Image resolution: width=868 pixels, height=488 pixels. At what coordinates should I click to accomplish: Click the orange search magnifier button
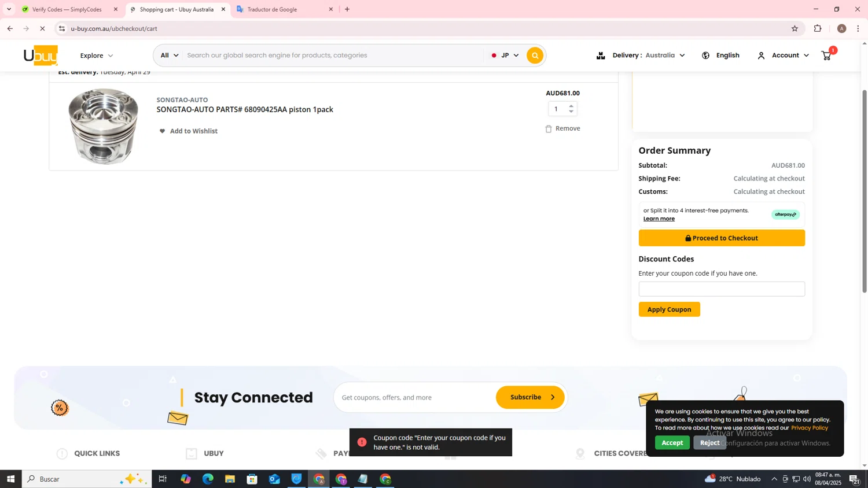point(535,56)
